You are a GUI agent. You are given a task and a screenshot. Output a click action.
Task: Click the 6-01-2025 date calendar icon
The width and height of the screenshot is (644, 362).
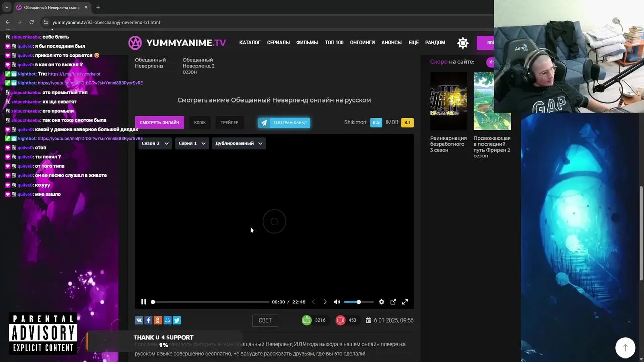pos(368,320)
